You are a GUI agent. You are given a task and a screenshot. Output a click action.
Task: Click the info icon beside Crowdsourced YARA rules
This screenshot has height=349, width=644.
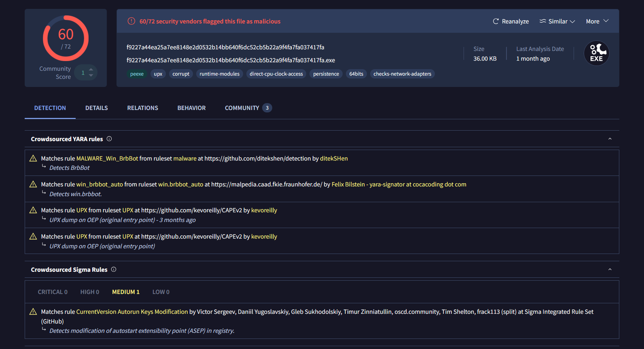(109, 139)
